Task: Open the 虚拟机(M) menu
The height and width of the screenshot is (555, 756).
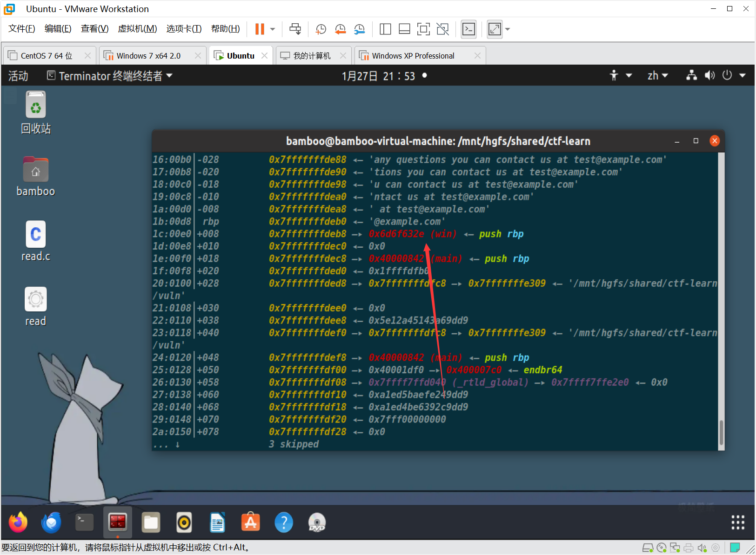Action: pos(138,29)
